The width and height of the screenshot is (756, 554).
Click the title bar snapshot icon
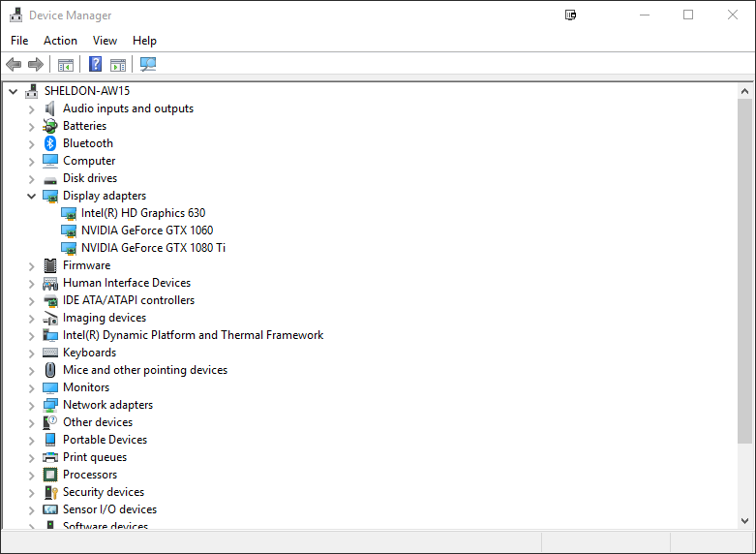[x=570, y=15]
